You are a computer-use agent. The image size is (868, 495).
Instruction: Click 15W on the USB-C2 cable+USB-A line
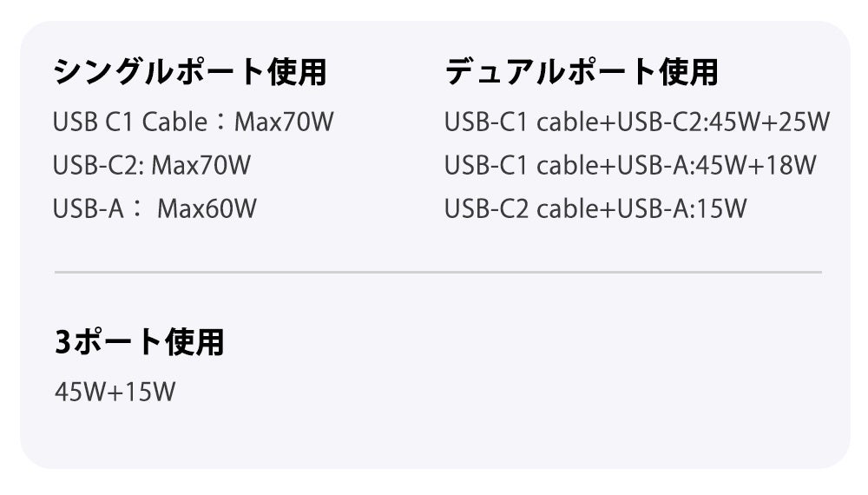coord(722,208)
